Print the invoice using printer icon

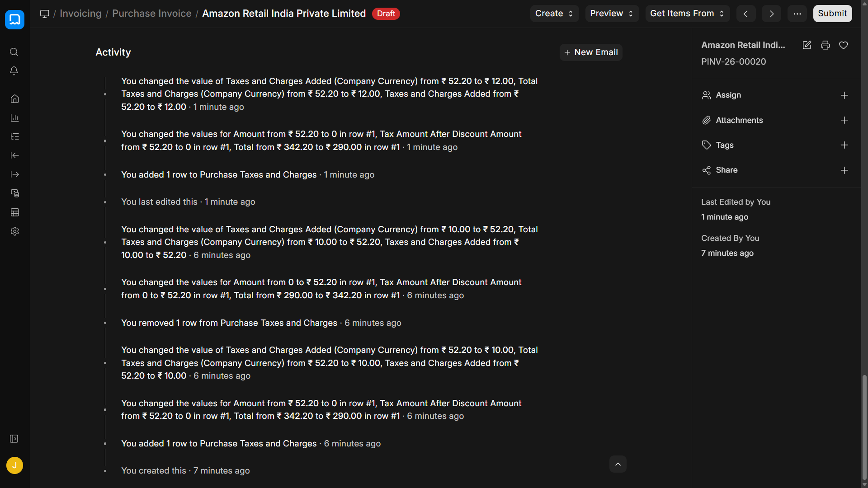click(825, 45)
